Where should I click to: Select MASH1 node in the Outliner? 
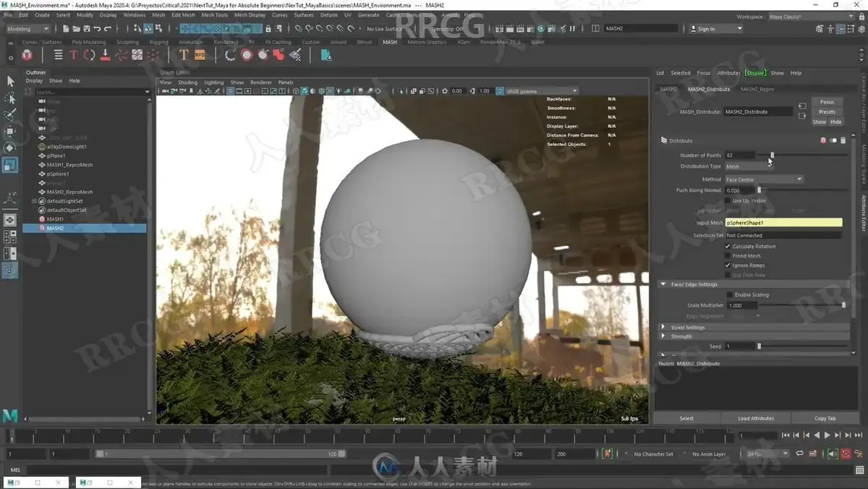pos(55,219)
